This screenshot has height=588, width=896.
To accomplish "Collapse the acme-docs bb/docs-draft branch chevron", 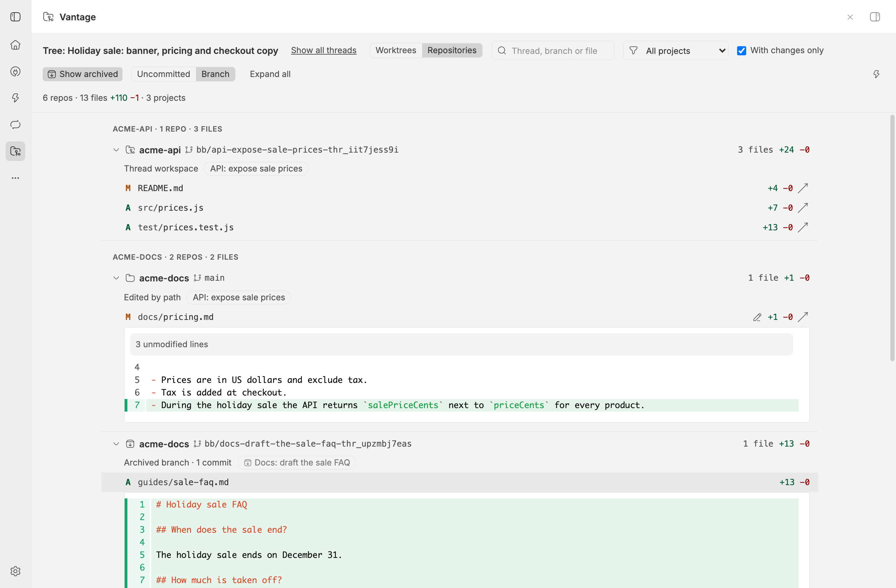I will point(116,444).
